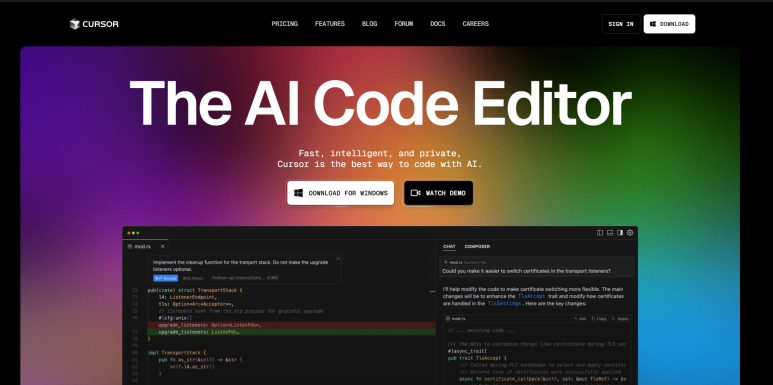This screenshot has width=773, height=385.
Task: Click the 'pub trait TlsAccept {' line
Action: click(477, 358)
